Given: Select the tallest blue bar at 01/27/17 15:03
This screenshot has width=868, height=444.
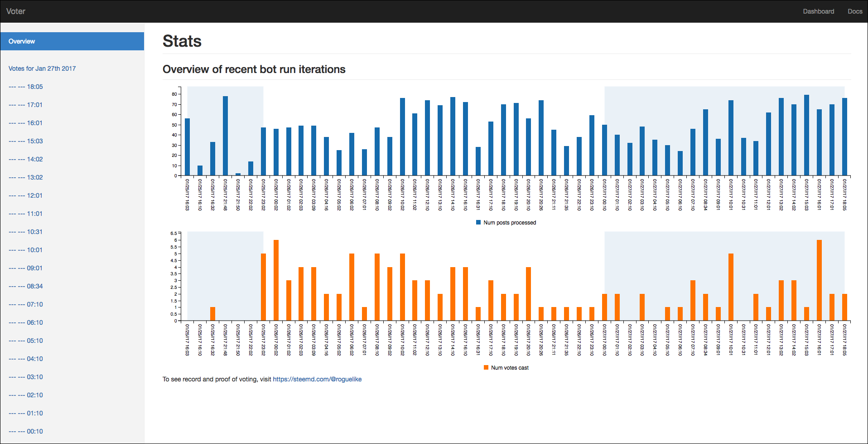Looking at the screenshot, I should 806,135.
